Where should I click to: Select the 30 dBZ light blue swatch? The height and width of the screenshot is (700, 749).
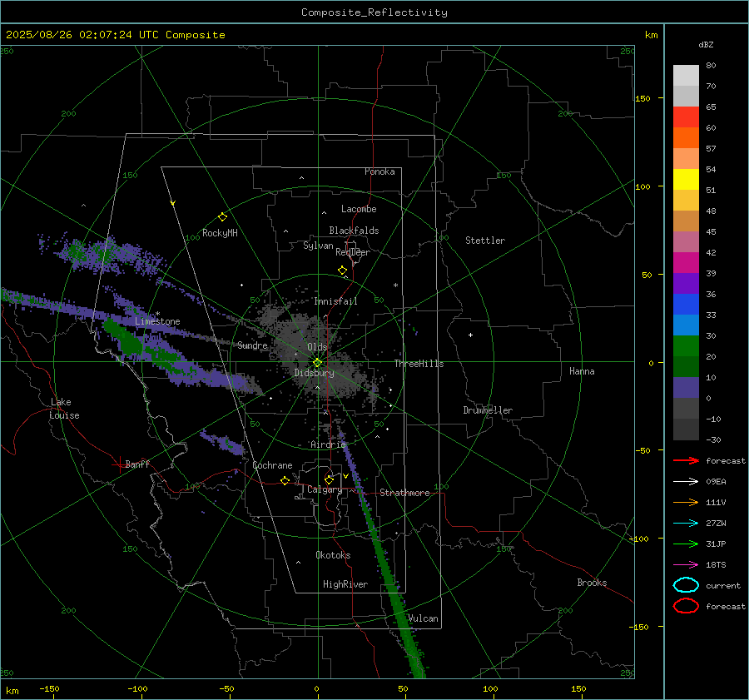[x=686, y=325]
